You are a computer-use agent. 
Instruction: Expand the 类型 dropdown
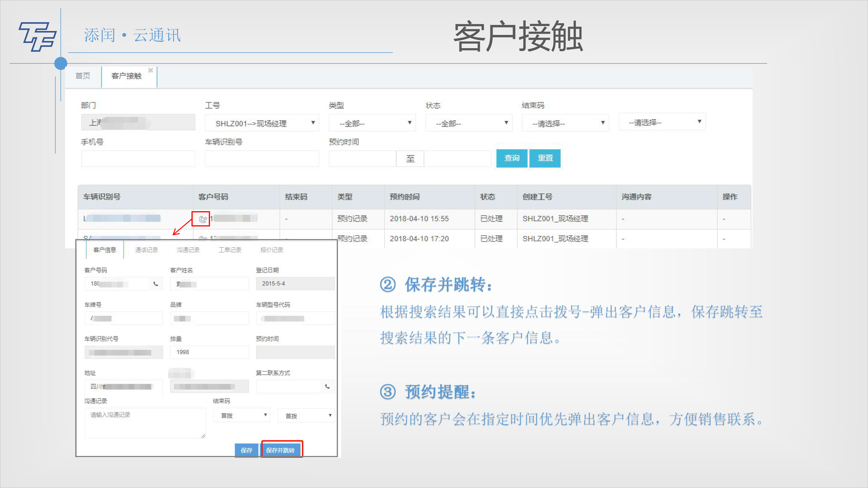tap(372, 123)
